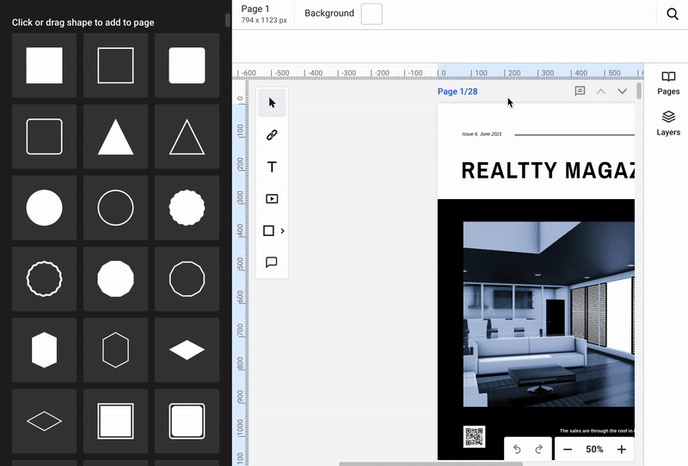688x466 pixels.
Task: Add the outlined scalloped badge shape
Action: (x=44, y=279)
